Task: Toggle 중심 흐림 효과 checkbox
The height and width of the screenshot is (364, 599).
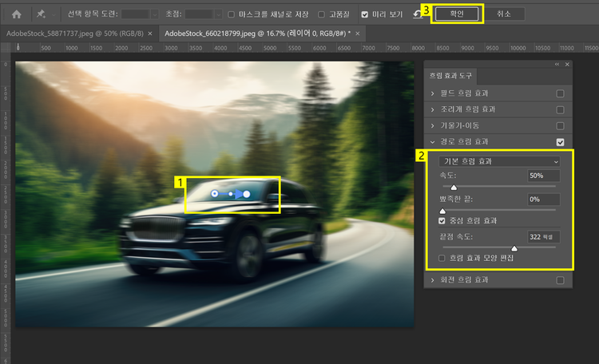Action: [x=442, y=221]
